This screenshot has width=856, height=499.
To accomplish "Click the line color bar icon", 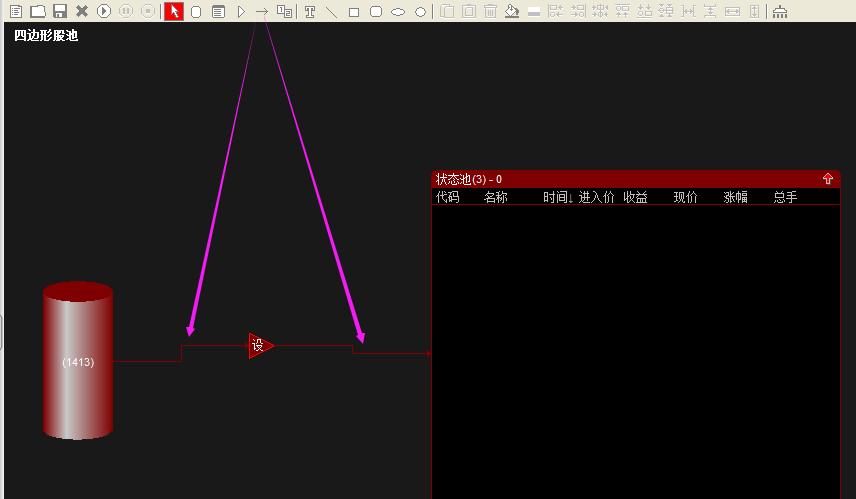I will (534, 13).
